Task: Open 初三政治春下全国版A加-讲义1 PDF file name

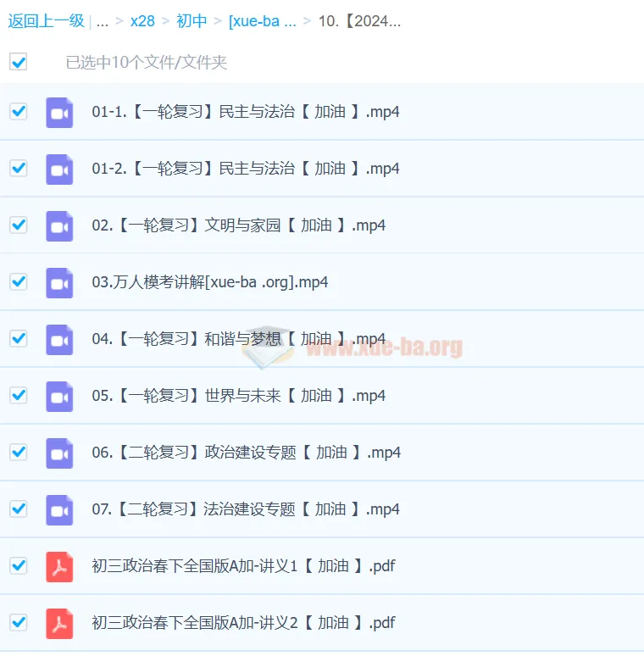Action: pos(243,566)
